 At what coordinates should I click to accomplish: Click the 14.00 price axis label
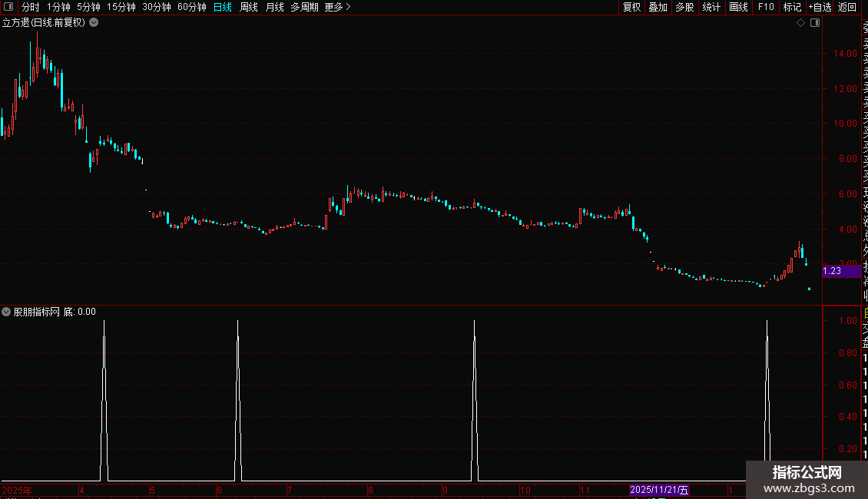(x=845, y=54)
